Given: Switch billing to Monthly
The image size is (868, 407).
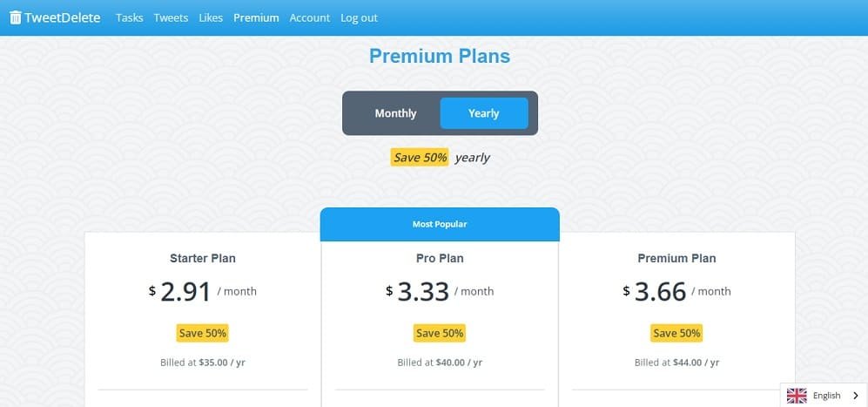Looking at the screenshot, I should [395, 113].
